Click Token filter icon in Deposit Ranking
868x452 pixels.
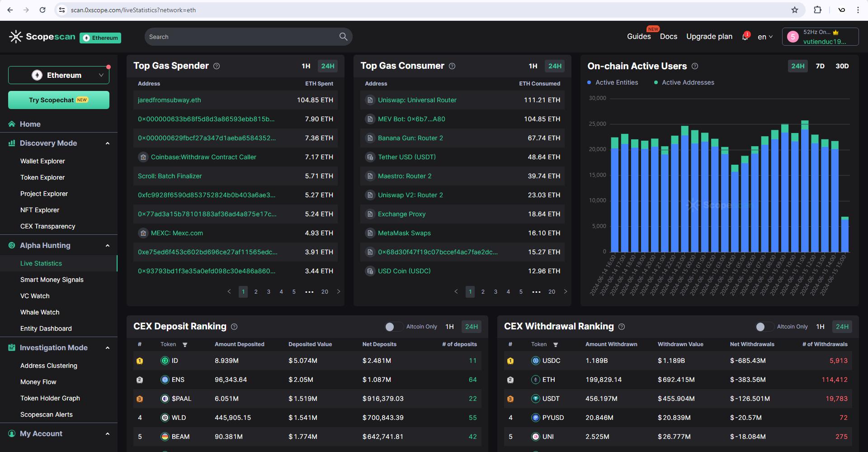[185, 345]
